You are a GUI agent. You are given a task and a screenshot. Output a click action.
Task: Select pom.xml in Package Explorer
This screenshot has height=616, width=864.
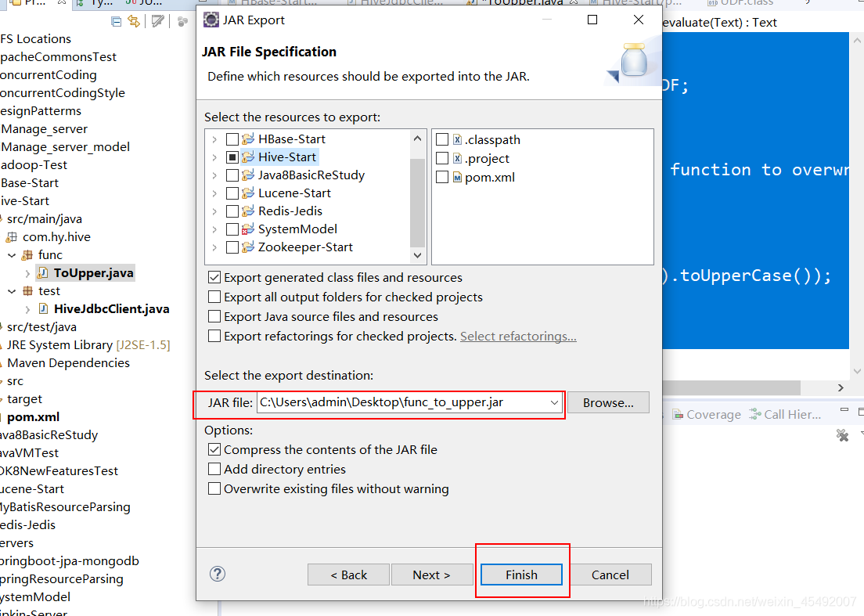coord(33,417)
